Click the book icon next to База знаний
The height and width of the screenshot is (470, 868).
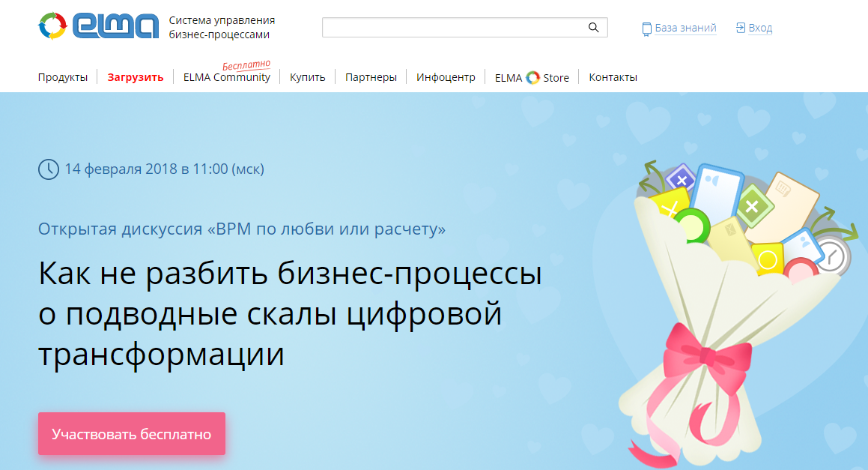point(646,28)
